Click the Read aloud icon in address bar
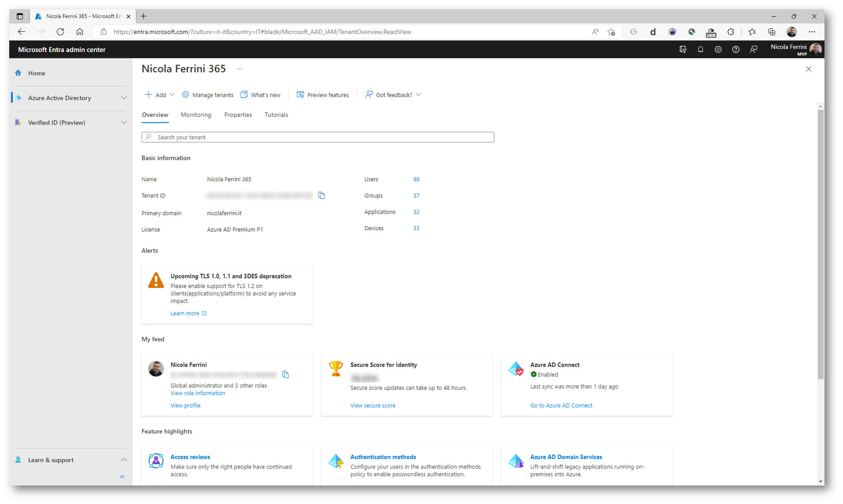The image size is (843, 504). tap(595, 32)
